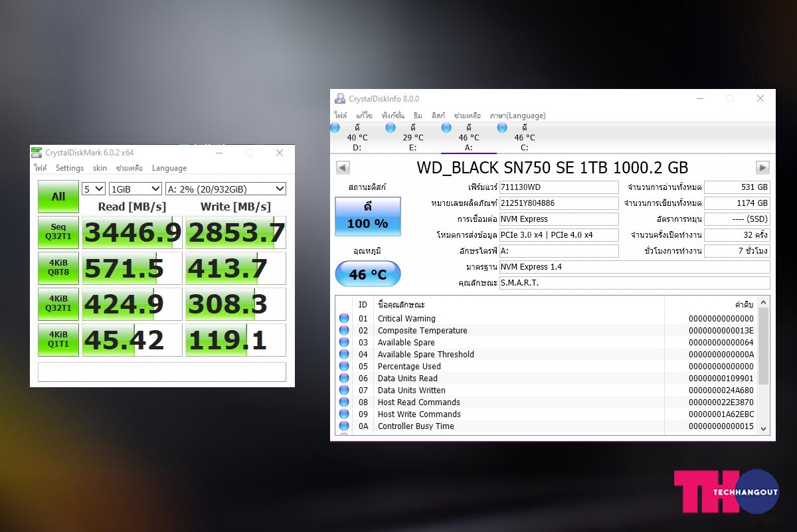Click the total host writes value 1174 GB

click(x=737, y=203)
